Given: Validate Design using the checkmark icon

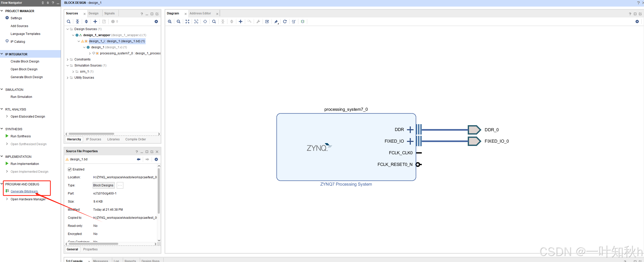Looking at the screenshot, I should 267,21.
